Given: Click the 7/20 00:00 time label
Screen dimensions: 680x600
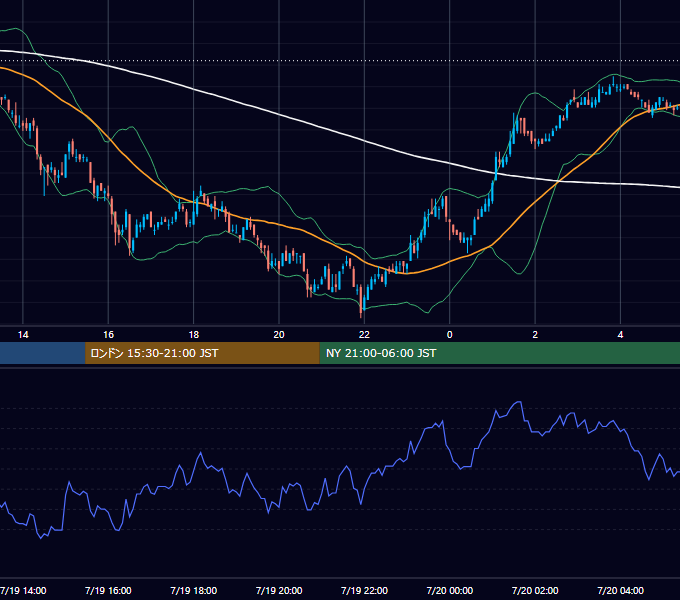Looking at the screenshot, I should coord(450,590).
